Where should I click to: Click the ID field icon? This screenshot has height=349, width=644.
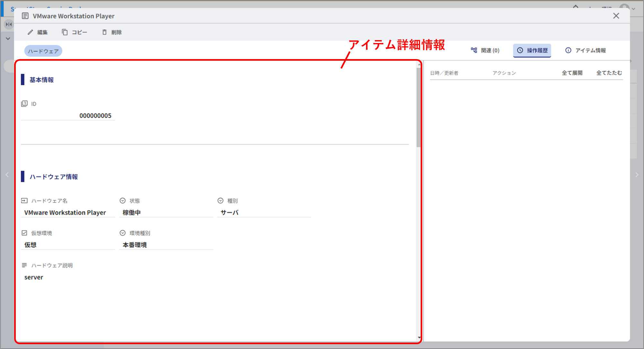pyautogui.click(x=24, y=103)
